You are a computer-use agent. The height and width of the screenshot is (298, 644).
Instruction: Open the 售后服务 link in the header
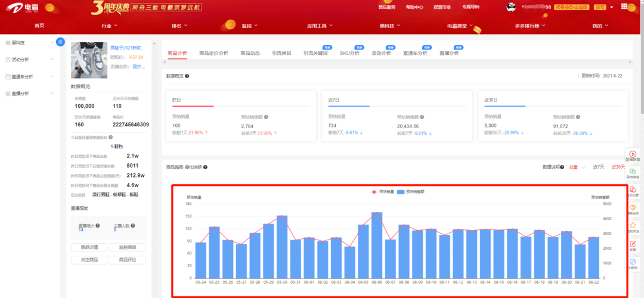coord(387,7)
